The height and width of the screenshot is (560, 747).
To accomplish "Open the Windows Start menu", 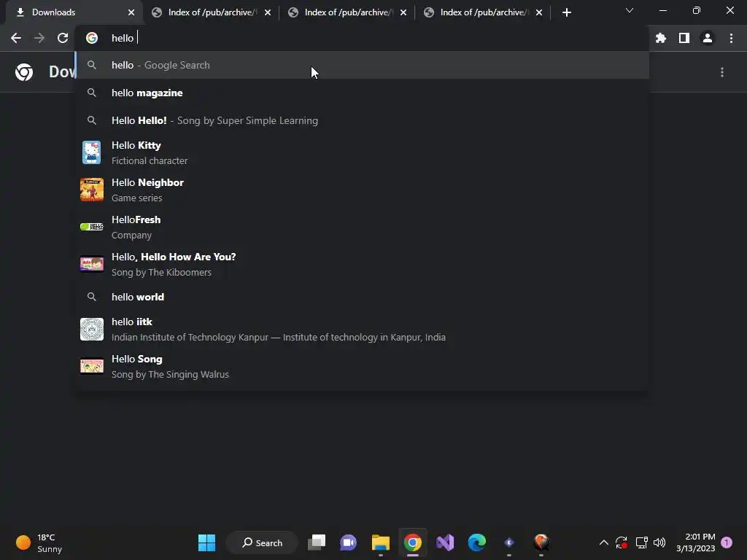I will tap(206, 542).
